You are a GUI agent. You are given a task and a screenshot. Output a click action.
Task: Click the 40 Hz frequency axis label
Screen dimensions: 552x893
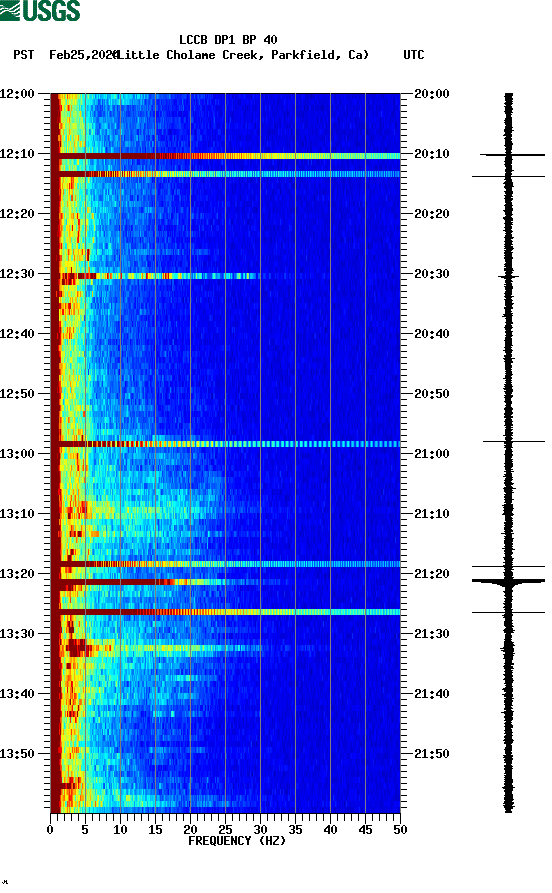[x=330, y=830]
